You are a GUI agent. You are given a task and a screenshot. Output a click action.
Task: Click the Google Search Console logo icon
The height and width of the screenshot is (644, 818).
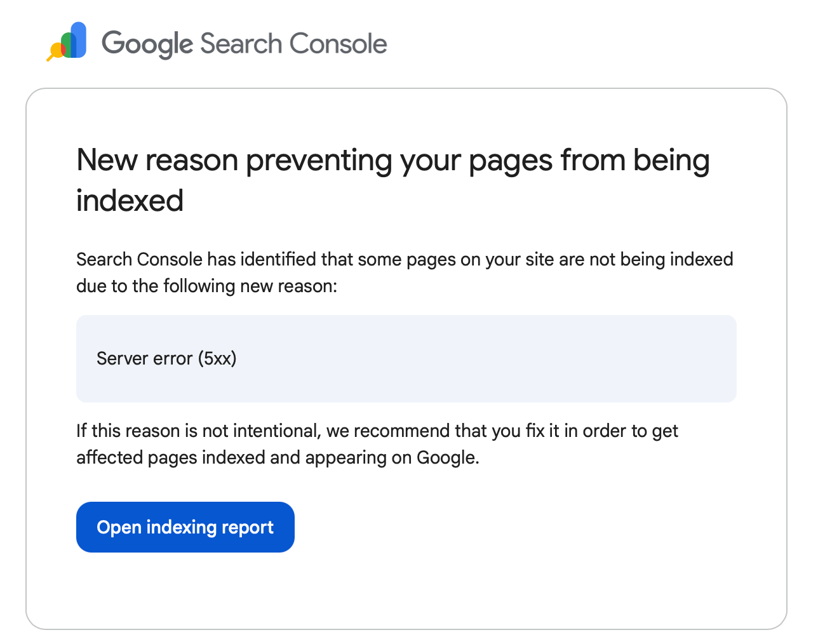coord(67,41)
